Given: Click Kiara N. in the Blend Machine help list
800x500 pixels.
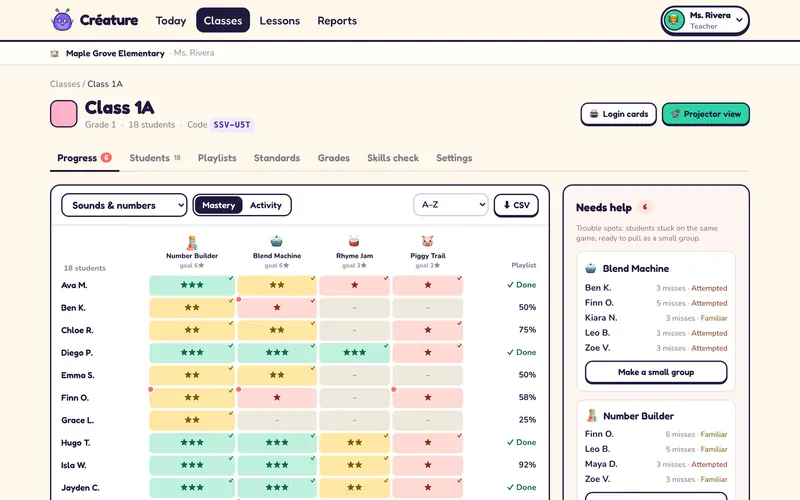Looking at the screenshot, I should click(601, 317).
